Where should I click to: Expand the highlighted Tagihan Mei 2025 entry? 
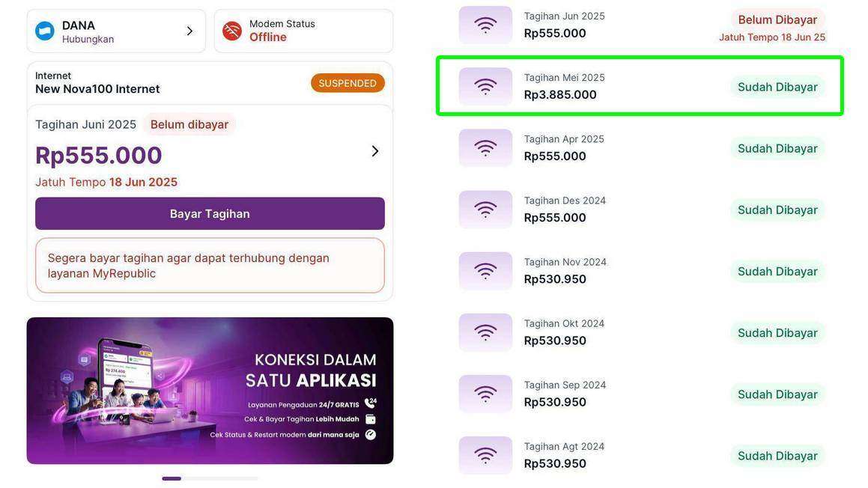640,85
